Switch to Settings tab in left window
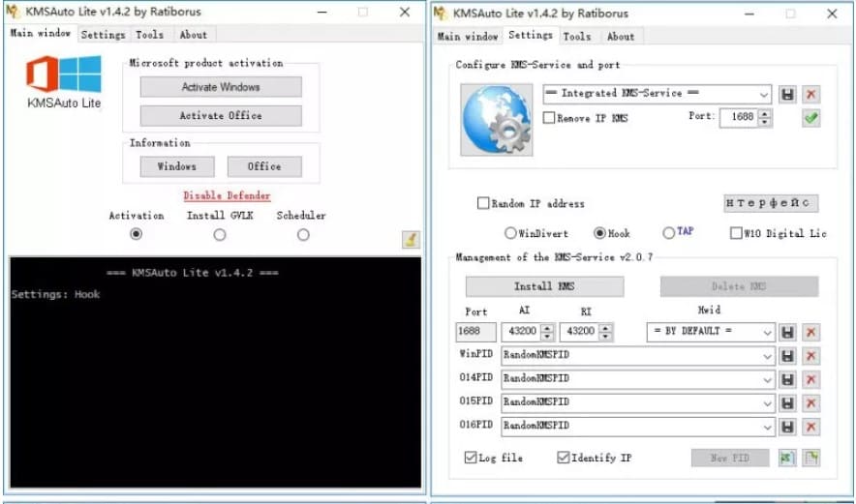 104,35
